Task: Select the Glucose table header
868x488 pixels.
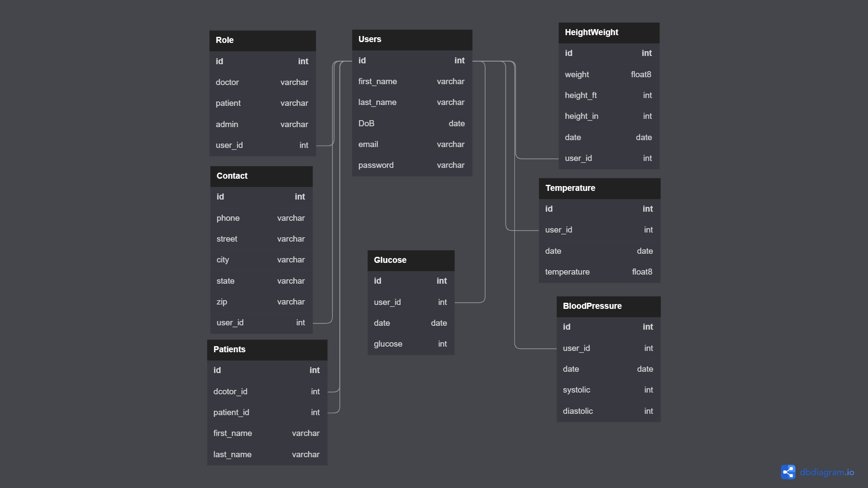Action: [x=410, y=260]
